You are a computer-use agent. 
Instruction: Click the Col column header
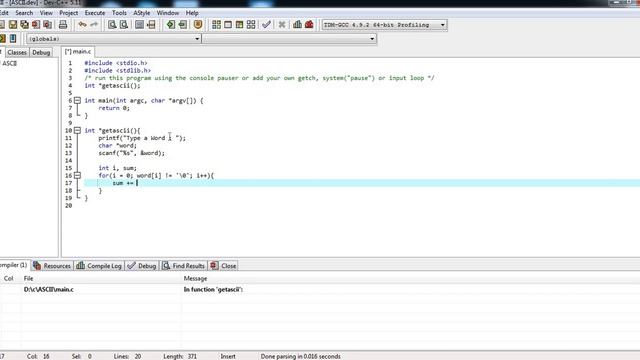9,278
